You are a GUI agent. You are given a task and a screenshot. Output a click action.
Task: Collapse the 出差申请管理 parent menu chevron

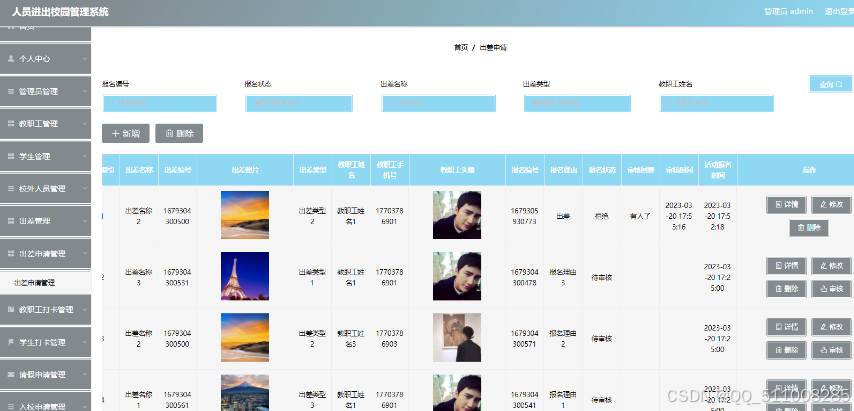point(84,254)
